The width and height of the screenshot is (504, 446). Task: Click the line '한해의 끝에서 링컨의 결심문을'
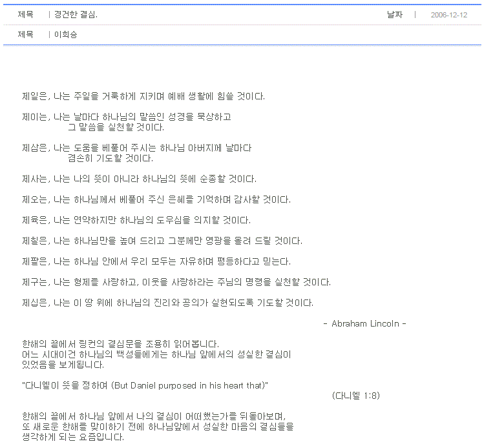[x=120, y=344]
